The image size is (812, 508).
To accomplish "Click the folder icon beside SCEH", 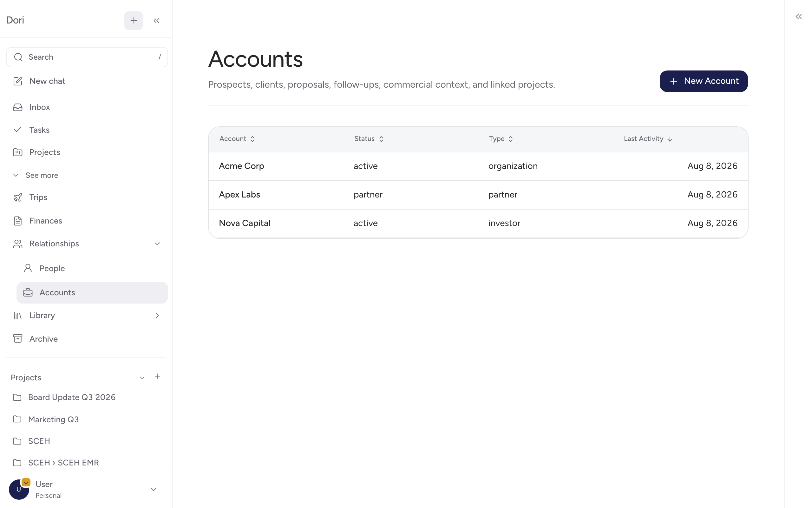I will [x=17, y=441].
